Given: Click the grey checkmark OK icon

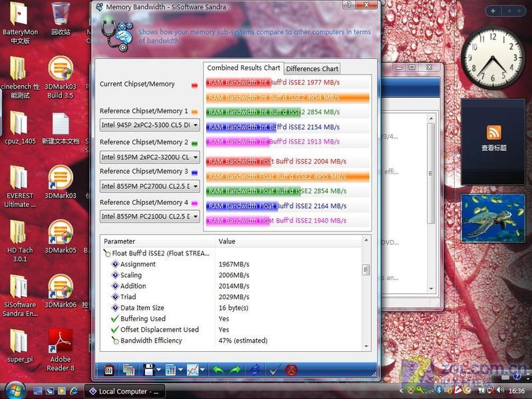Looking at the screenshot, I should pos(275,370).
